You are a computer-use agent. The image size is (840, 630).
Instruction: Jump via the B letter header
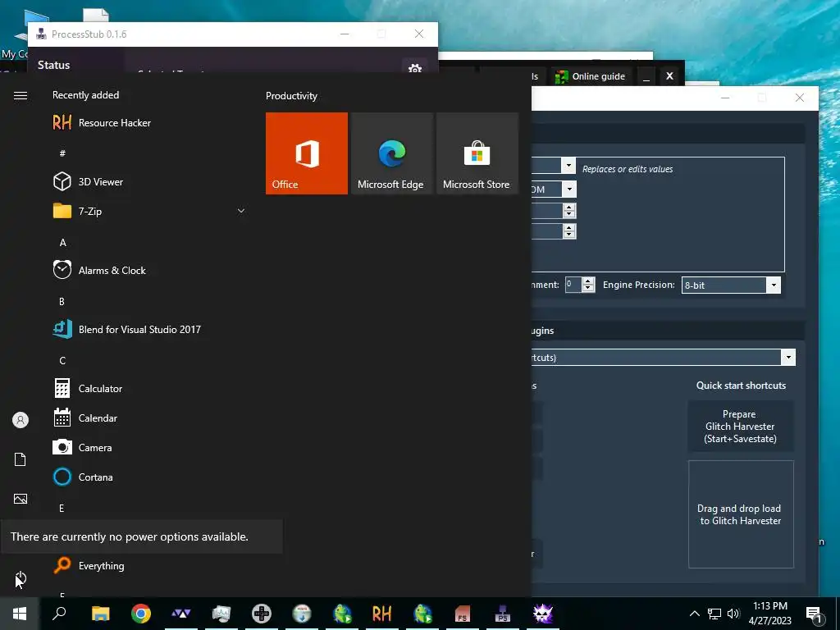(62, 302)
